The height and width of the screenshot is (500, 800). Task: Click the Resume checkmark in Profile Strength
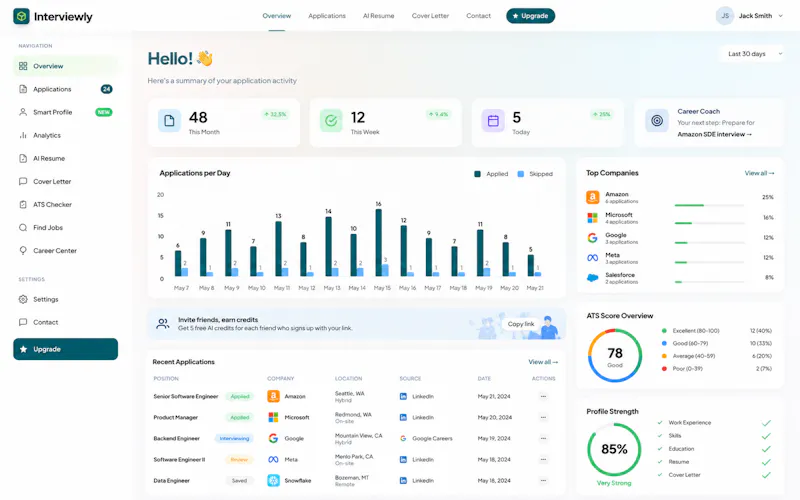click(766, 462)
